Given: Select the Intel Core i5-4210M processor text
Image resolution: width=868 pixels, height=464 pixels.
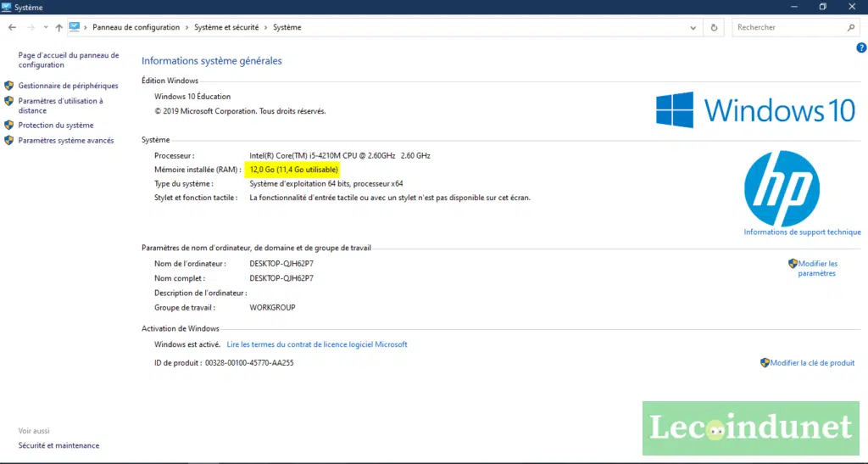Looking at the screenshot, I should tap(339, 156).
